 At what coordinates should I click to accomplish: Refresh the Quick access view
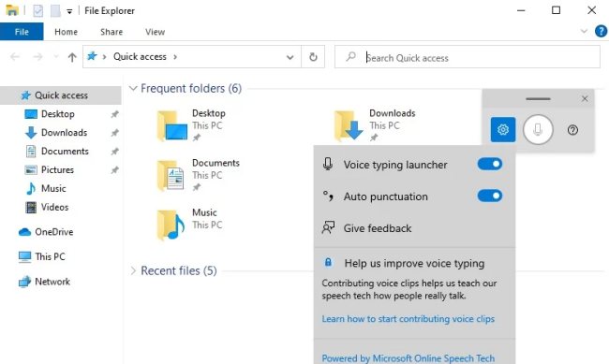pyautogui.click(x=313, y=57)
